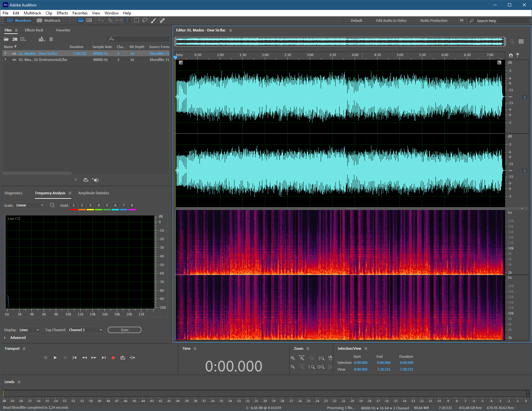532x411 pixels.
Task: Click channel 1 enable toggle
Action: tap(525, 97)
